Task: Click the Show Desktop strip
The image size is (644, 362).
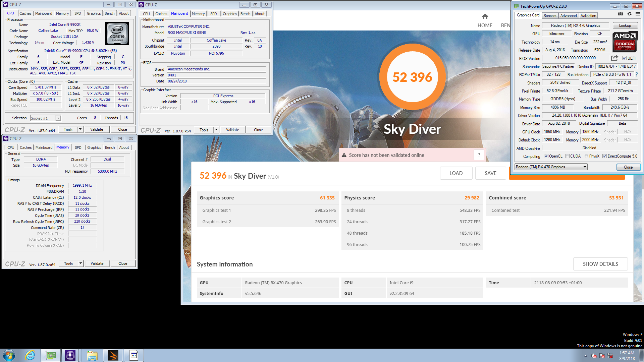Action: point(642,355)
